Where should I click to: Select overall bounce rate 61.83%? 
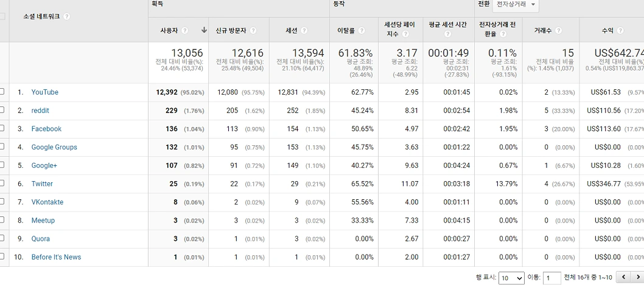click(x=355, y=53)
